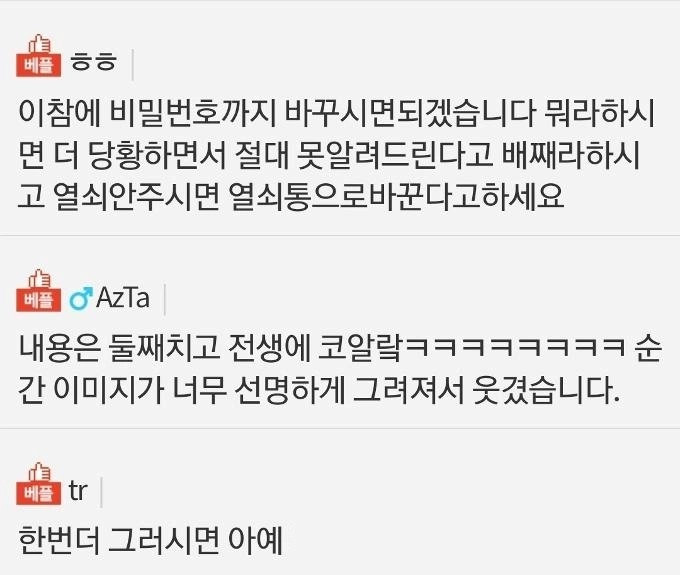Click the 베플 badge beside tr username
This screenshot has height=575, width=680.
tap(38, 493)
